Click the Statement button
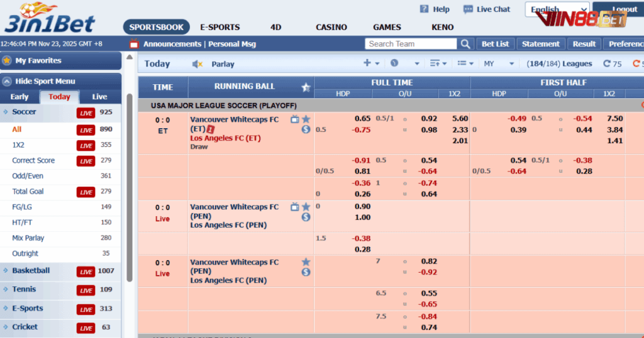The image size is (644, 338). (x=541, y=44)
